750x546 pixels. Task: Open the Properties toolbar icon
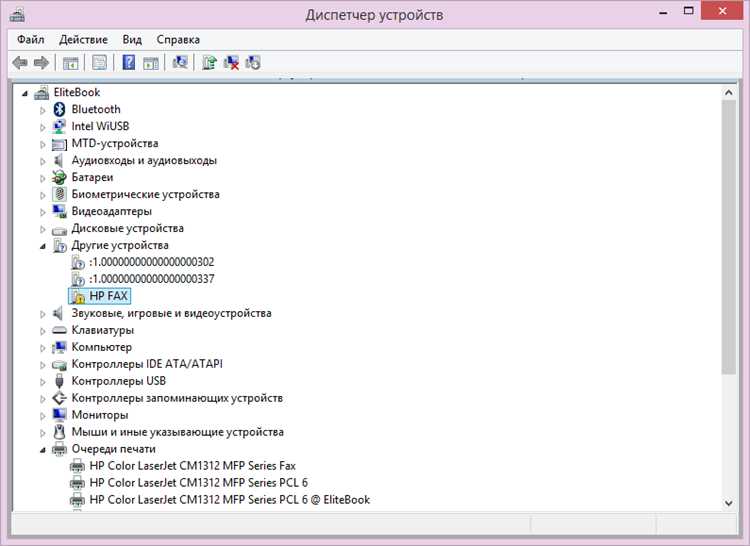tap(99, 63)
